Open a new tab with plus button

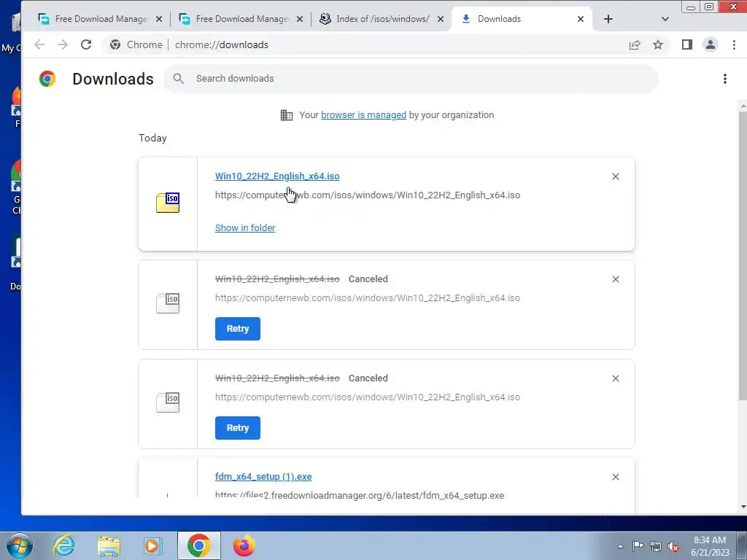[x=608, y=19]
